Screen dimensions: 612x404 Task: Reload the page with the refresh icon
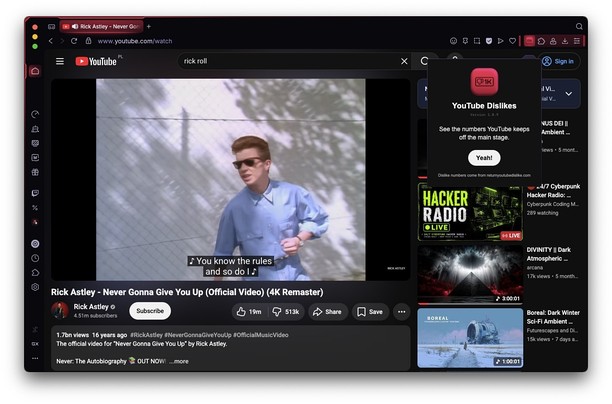click(x=74, y=41)
